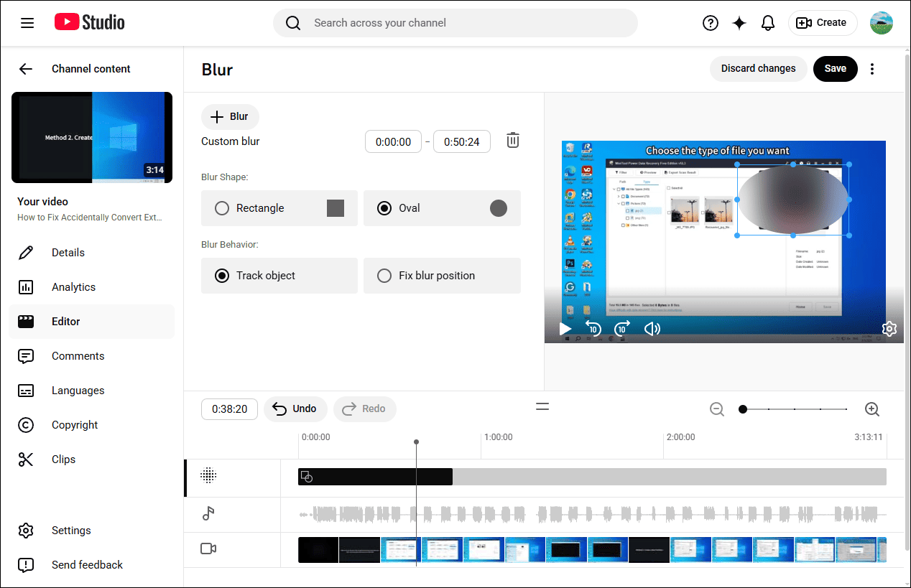This screenshot has height=588, width=911.
Task: Edit the blur start time field
Action: tap(393, 141)
